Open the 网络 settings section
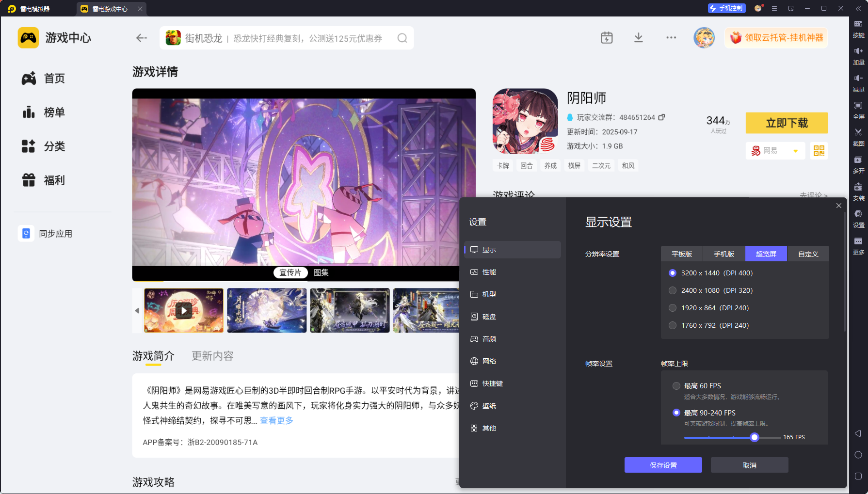 [489, 361]
